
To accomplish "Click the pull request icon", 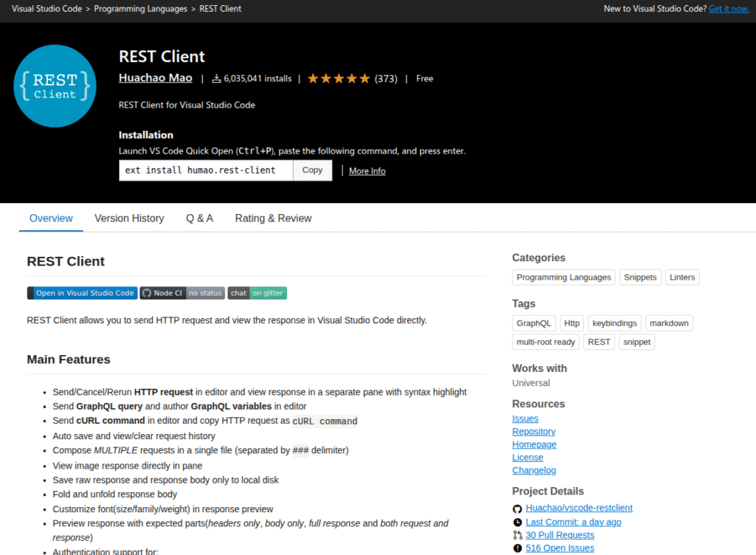I will [x=518, y=535].
